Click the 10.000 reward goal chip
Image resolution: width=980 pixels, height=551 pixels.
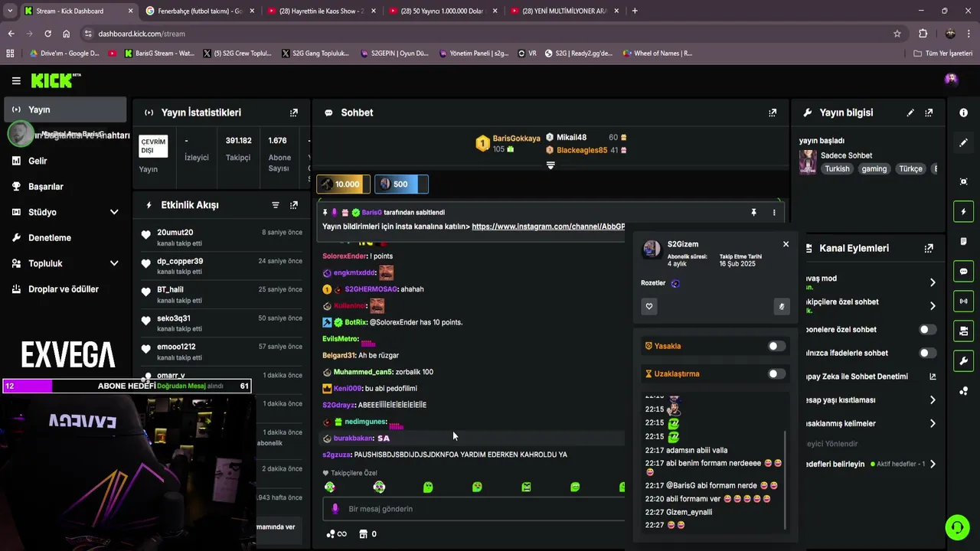(343, 184)
